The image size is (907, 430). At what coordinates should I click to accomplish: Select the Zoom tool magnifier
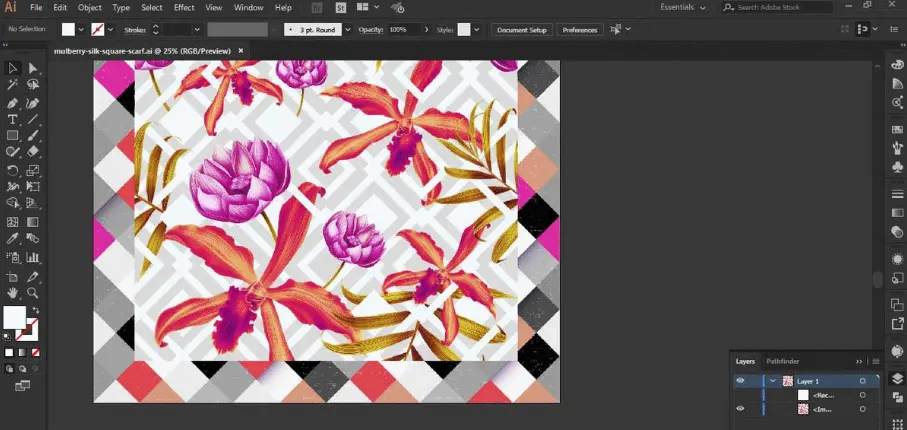tap(33, 293)
